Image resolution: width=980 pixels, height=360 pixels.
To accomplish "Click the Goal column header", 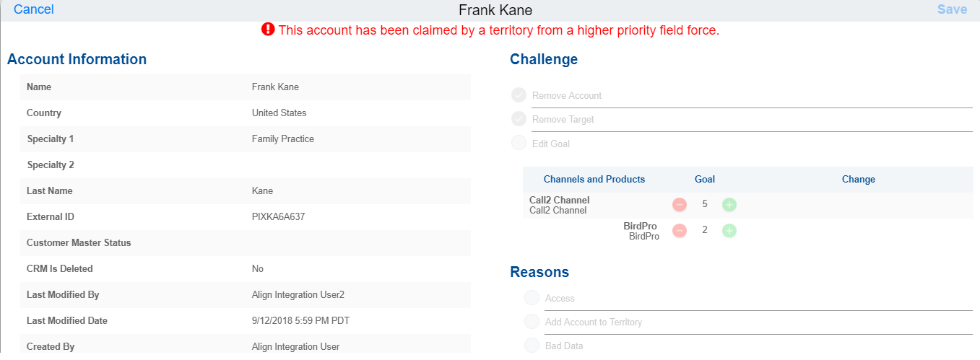I will 705,179.
